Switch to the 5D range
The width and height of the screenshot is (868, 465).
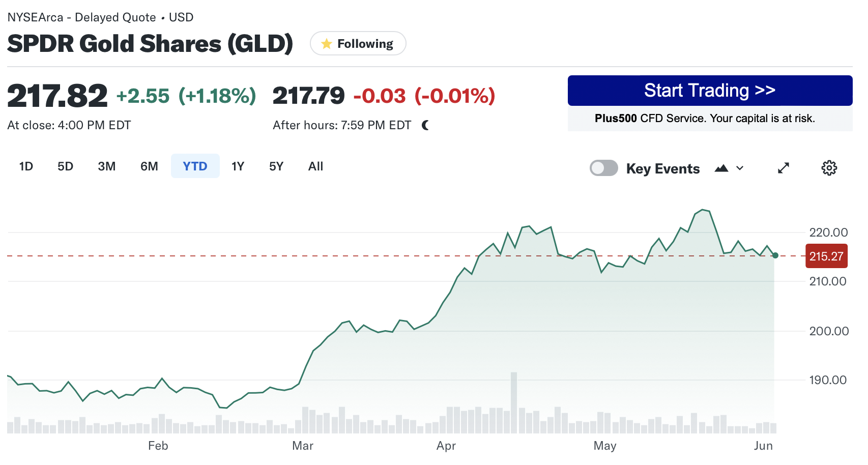(x=65, y=166)
